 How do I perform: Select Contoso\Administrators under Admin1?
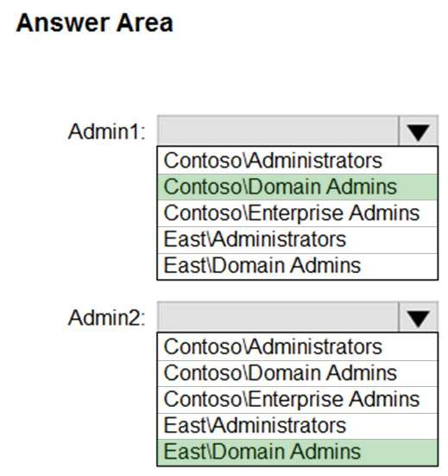[298, 161]
